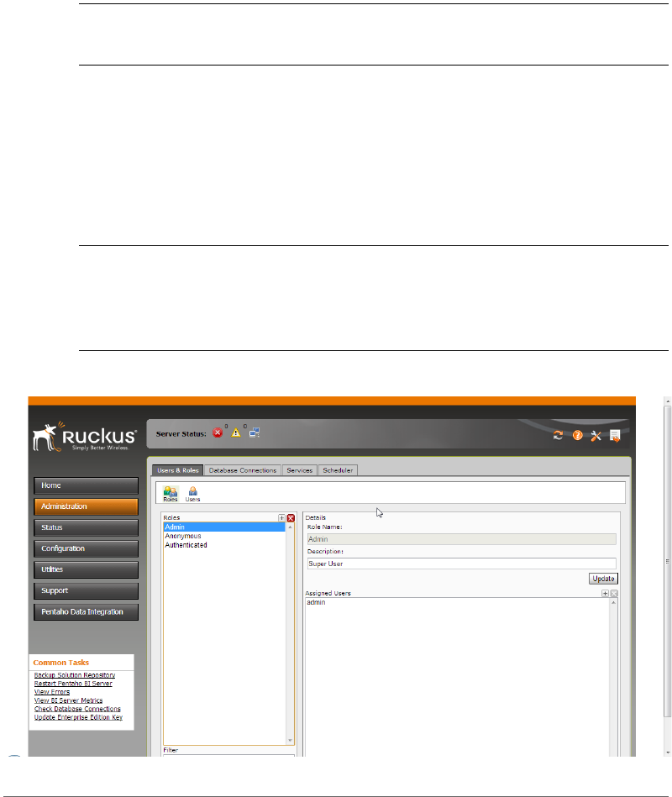Open help via orange question icon
This screenshot has width=672, height=797.
(577, 435)
